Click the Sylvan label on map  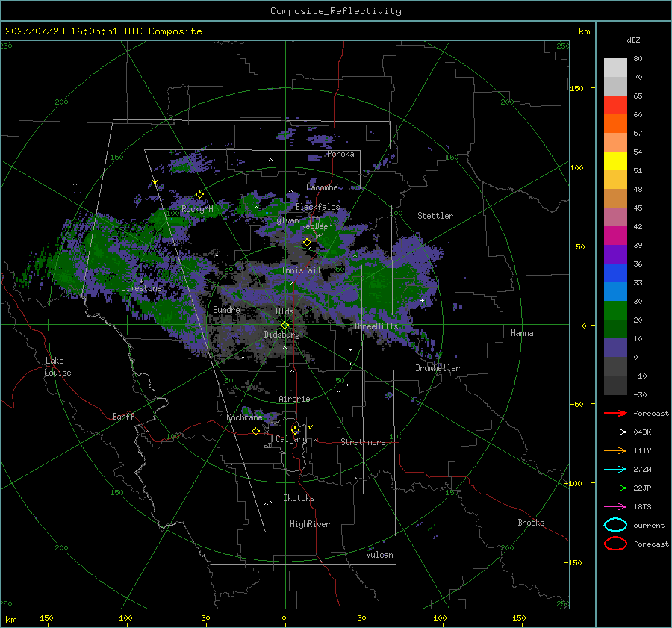(285, 220)
